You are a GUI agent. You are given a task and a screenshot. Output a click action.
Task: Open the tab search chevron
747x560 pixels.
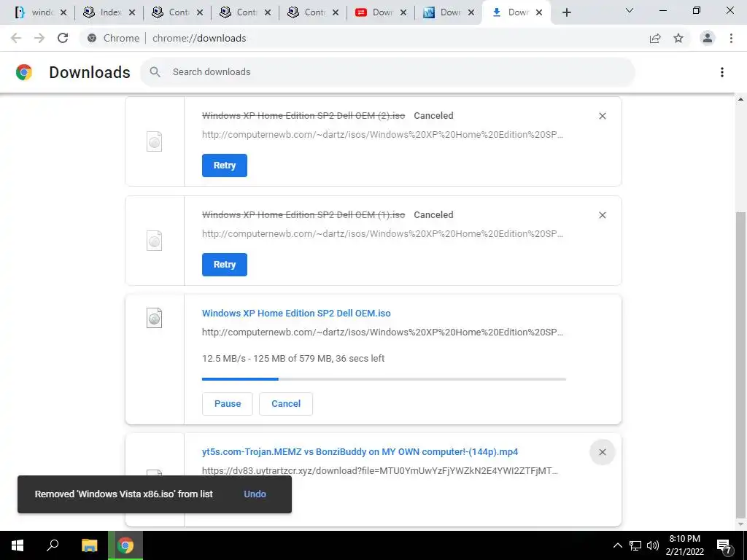630,10
